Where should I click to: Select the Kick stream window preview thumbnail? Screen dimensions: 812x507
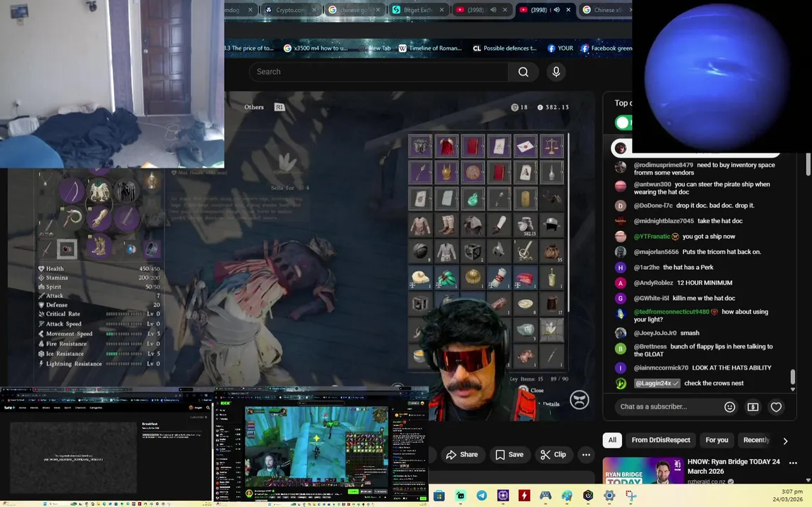tap(322, 445)
